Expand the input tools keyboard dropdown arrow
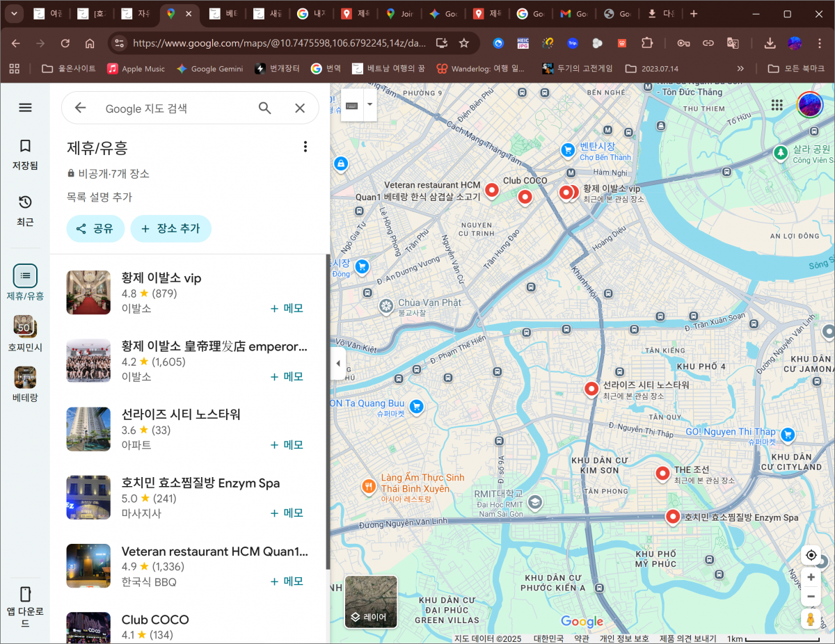The height and width of the screenshot is (644, 835). point(369,105)
